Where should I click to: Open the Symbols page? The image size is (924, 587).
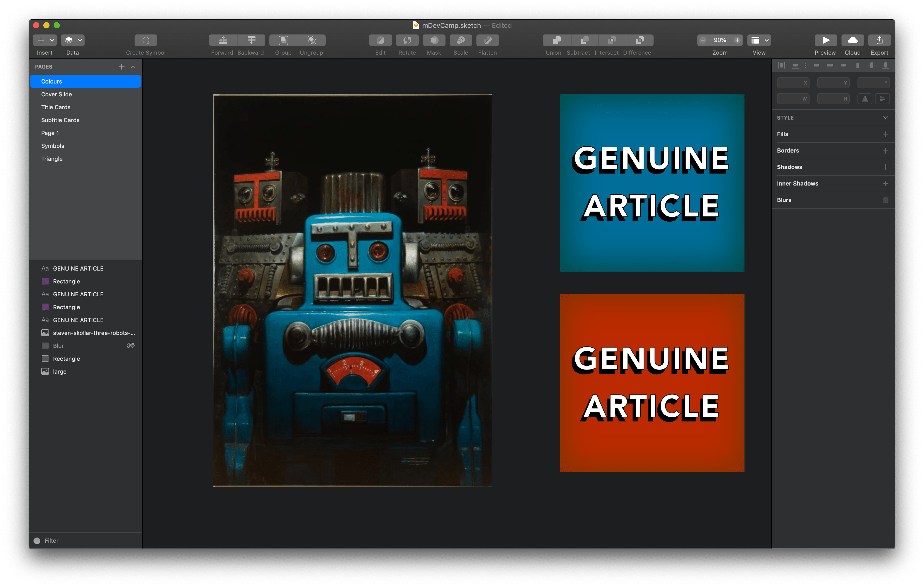[x=53, y=146]
